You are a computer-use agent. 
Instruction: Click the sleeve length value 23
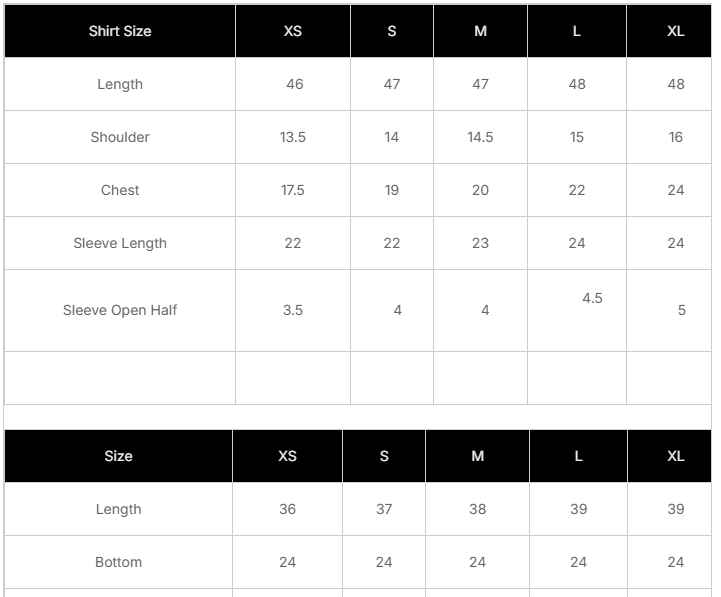(x=480, y=243)
